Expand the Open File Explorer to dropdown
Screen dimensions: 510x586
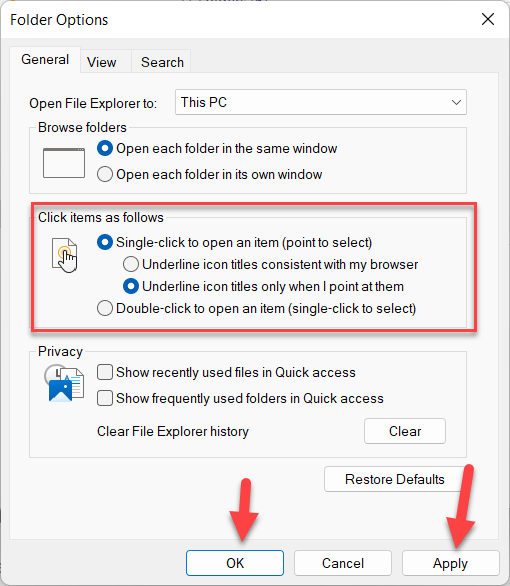tap(321, 102)
